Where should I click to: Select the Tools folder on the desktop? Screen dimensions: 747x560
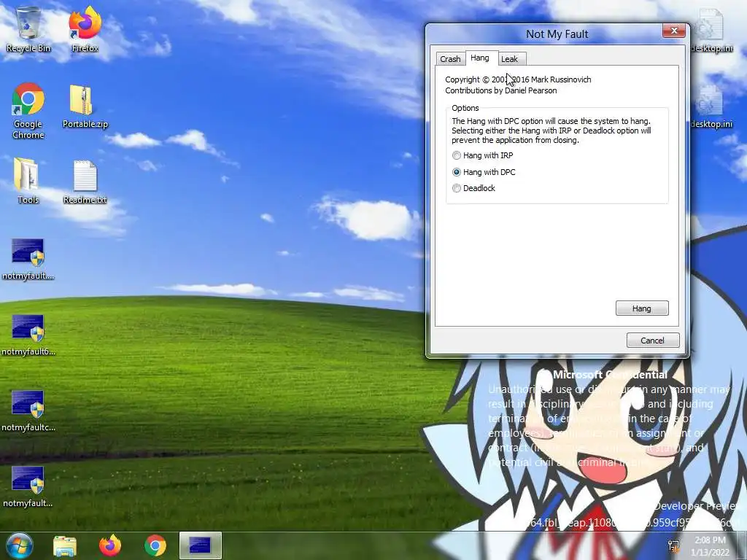click(28, 181)
